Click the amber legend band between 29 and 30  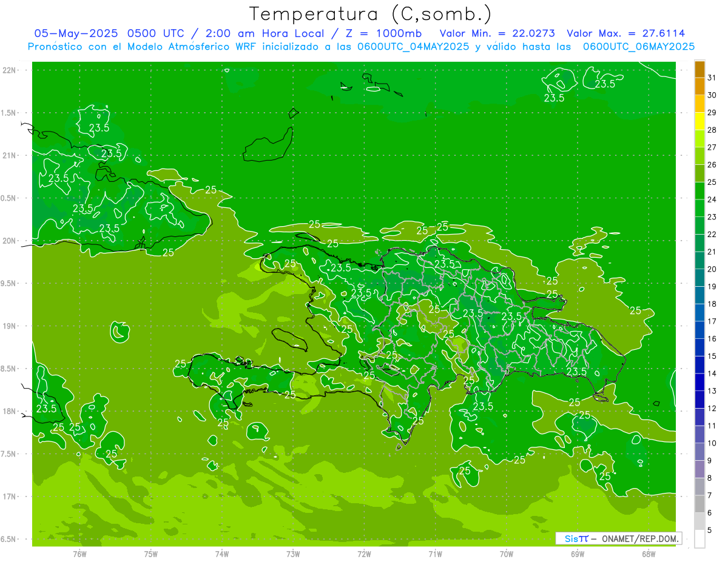[x=699, y=104]
